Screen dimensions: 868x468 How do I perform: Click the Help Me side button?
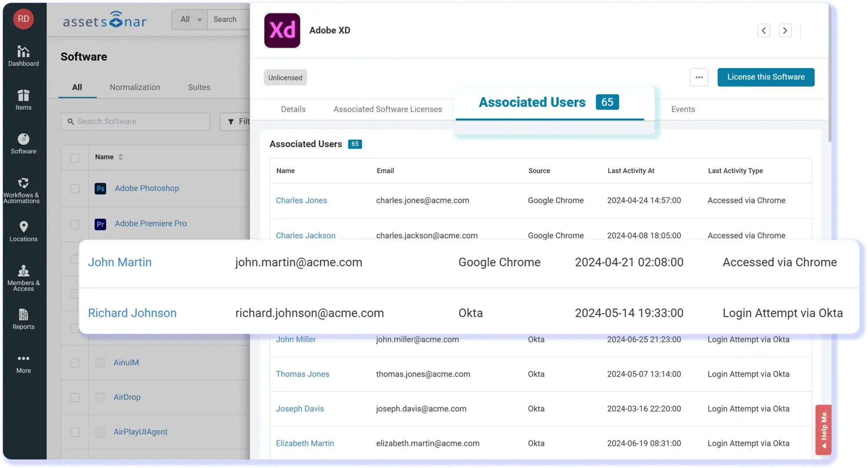point(824,429)
